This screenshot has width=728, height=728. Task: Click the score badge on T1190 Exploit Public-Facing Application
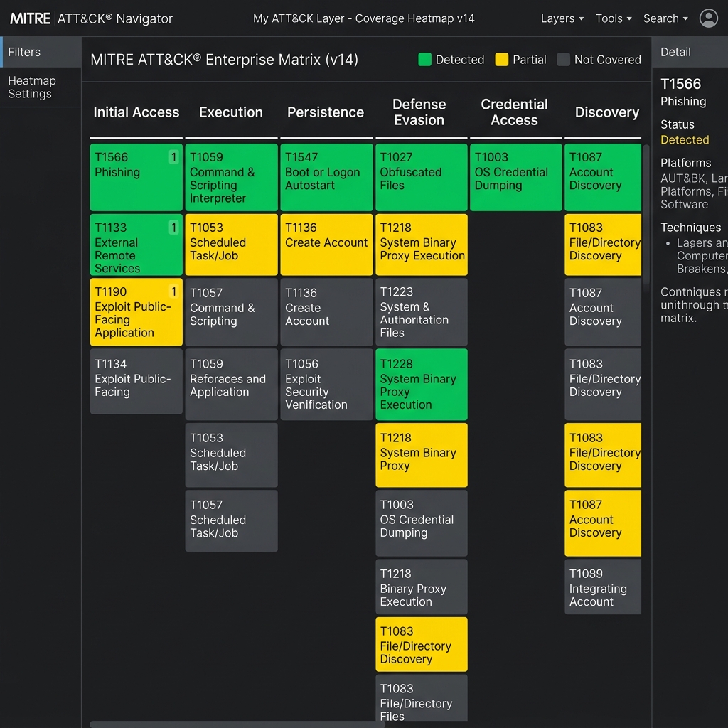[x=173, y=291]
